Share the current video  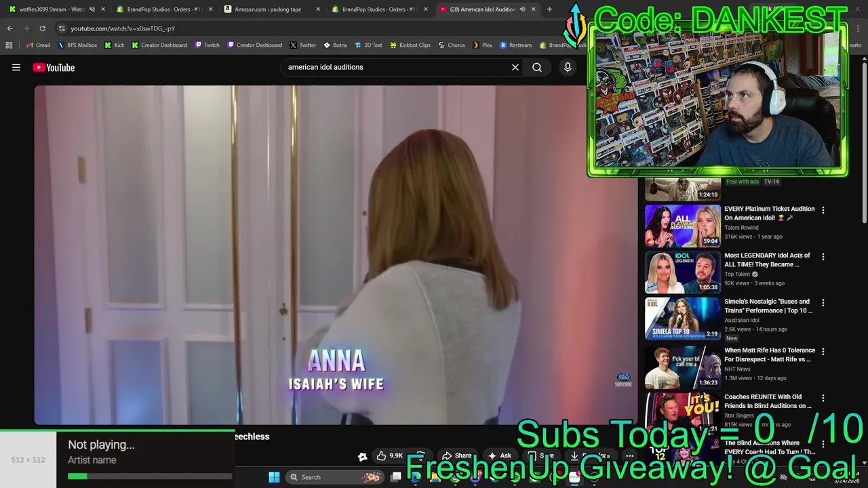(456, 455)
